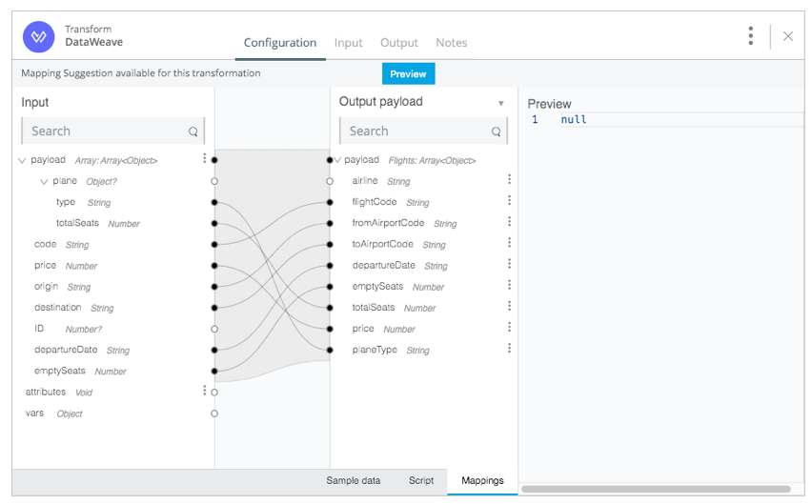
Task: Open the attributes row three-dot menu
Action: pos(205,391)
